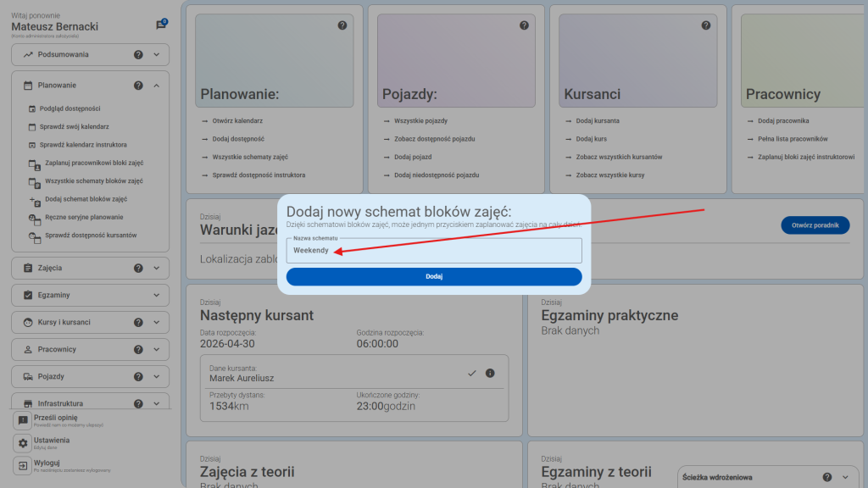The width and height of the screenshot is (868, 488).
Task: Open Wszystkie schematy bloków zajęć
Action: tap(93, 181)
